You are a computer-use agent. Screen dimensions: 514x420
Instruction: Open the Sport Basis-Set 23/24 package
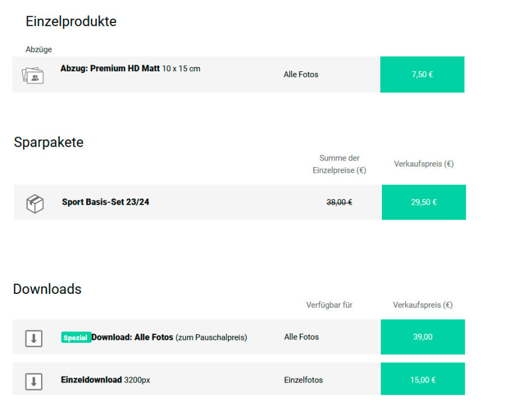point(106,202)
